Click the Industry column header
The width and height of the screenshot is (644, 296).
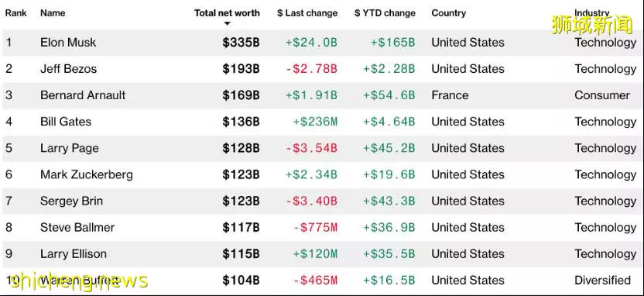(x=592, y=13)
